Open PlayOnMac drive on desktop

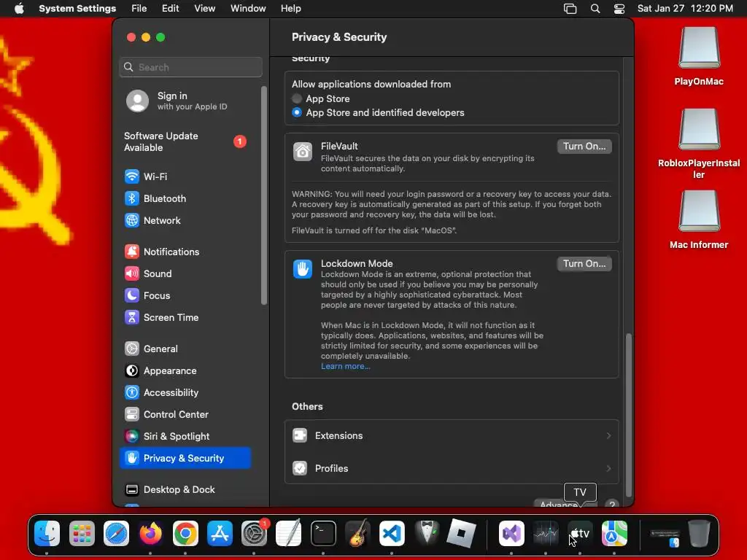coord(699,56)
